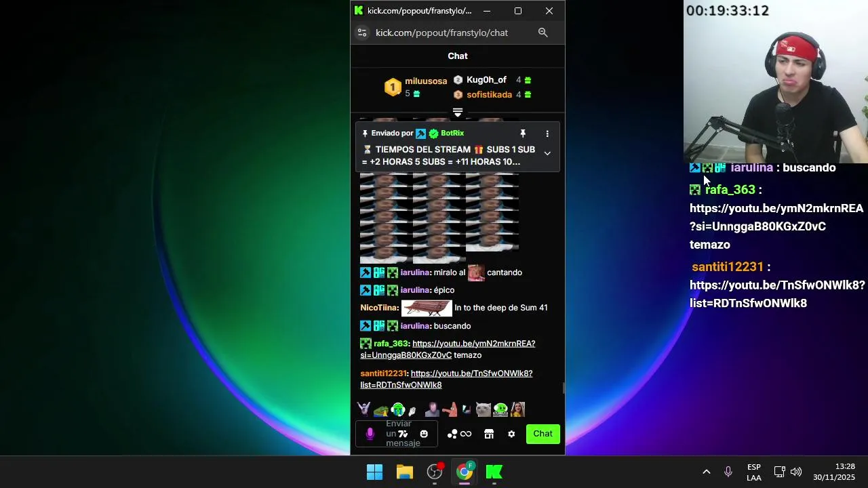Show hidden system tray icons

pyautogui.click(x=706, y=472)
